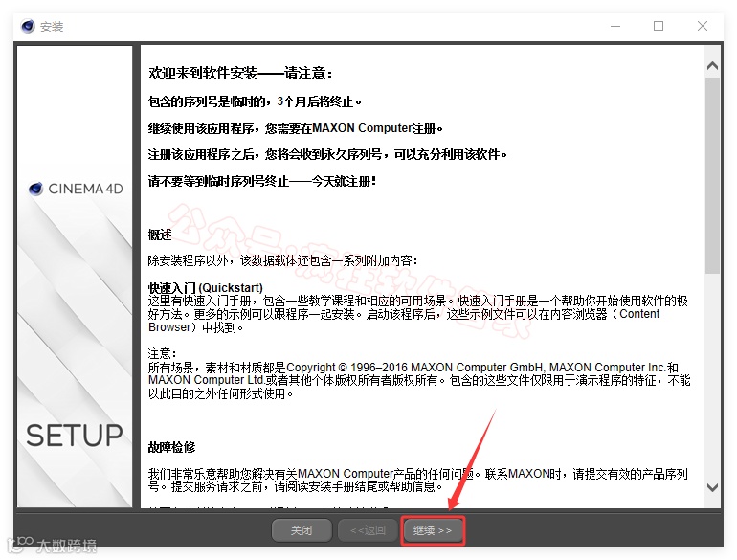Click the Cinema 4D icon in title bar
The image size is (737, 560).
(x=28, y=27)
